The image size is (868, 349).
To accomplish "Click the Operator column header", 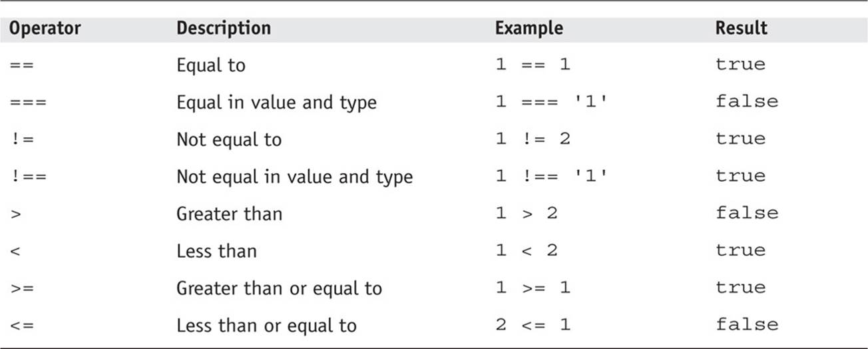I will [45, 29].
